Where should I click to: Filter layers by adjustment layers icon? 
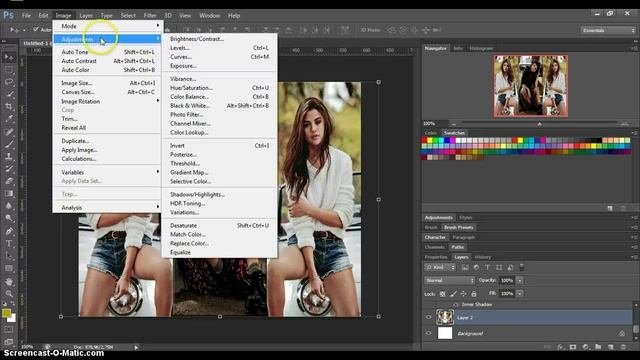[x=476, y=267]
